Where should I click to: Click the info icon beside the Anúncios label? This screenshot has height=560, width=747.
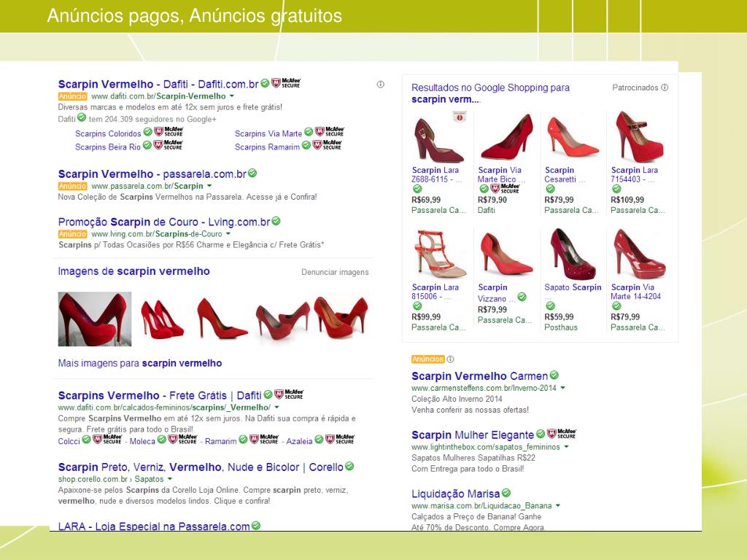pos(450,359)
